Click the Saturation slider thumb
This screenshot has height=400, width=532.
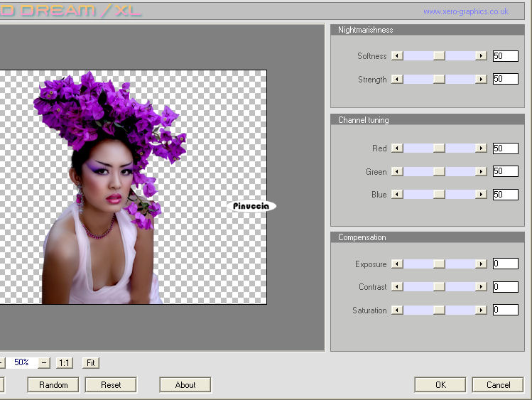coord(439,310)
